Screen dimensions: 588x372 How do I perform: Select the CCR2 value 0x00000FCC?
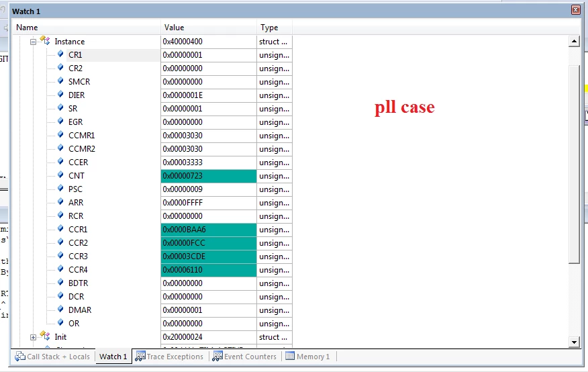209,243
